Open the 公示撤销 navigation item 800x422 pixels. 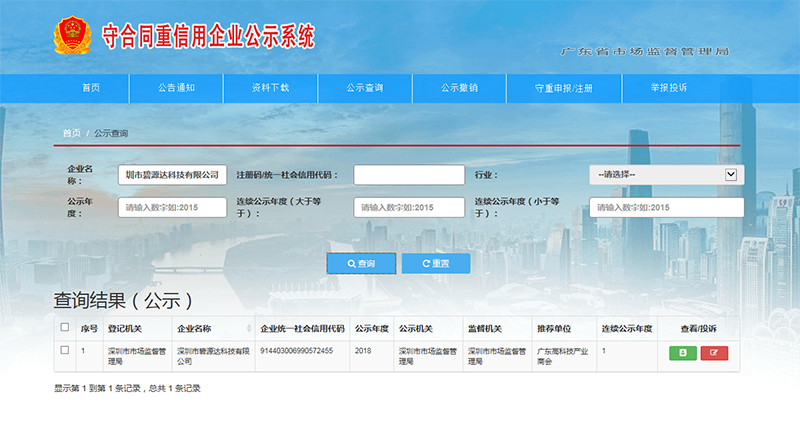pos(459,88)
